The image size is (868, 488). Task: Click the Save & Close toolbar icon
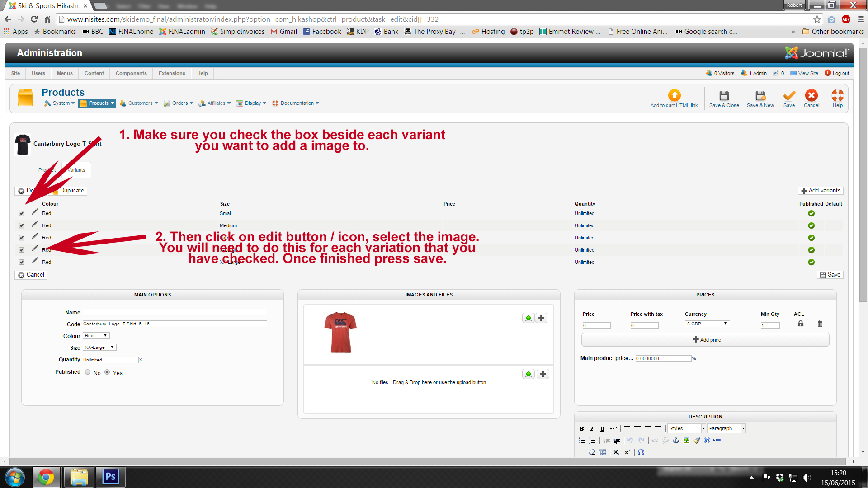[724, 96]
